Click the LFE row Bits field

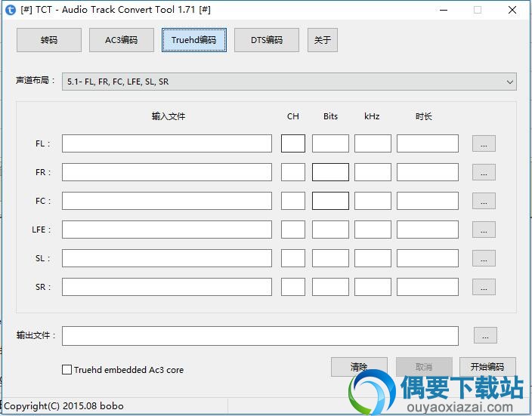[330, 230]
